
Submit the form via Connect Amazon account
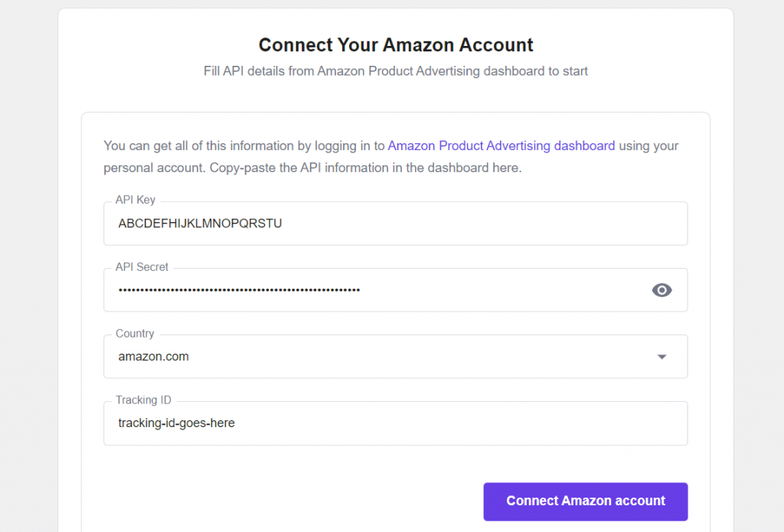pos(585,501)
